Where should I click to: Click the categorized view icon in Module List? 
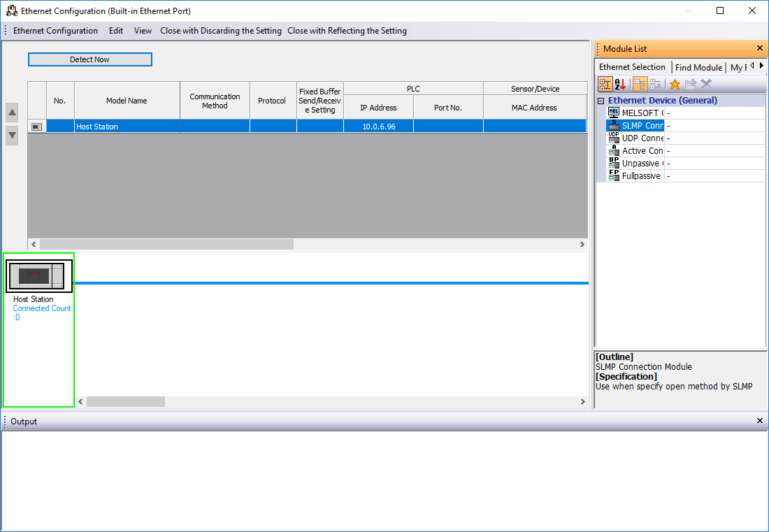point(605,85)
